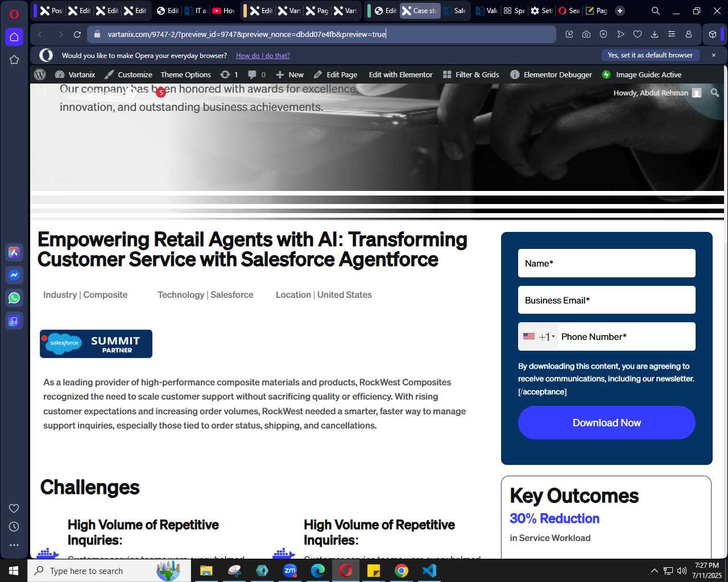Click the snapshot camera icon
The height and width of the screenshot is (582, 728).
[x=586, y=35]
